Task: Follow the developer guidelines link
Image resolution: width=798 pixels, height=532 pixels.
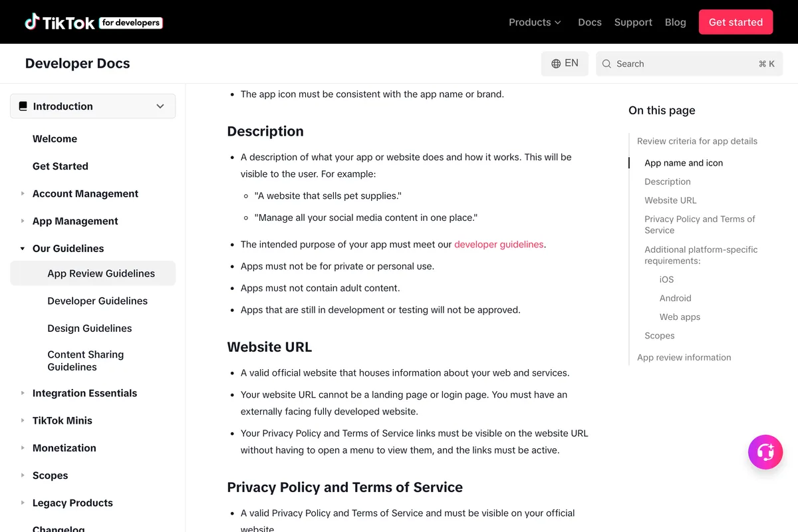Action: coord(499,244)
